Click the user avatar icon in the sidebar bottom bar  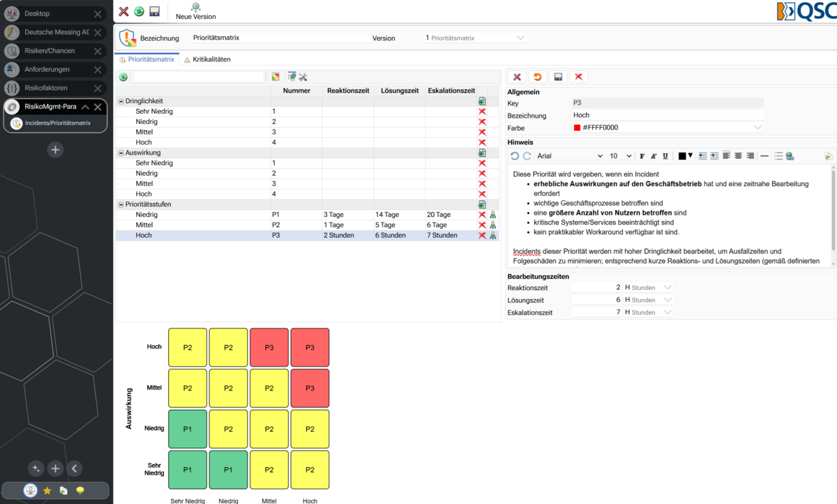pyautogui.click(x=30, y=491)
